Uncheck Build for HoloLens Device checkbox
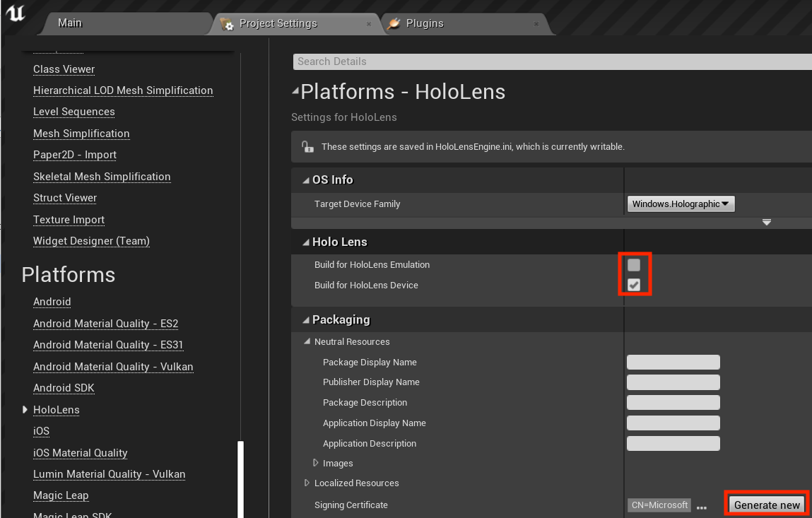Screen dimensions: 812x518 pos(634,285)
